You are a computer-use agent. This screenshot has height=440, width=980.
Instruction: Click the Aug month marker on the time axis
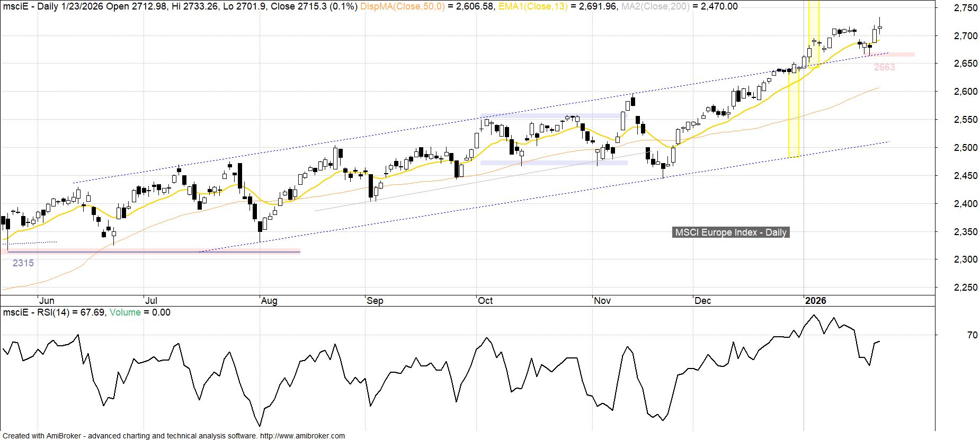pos(269,301)
